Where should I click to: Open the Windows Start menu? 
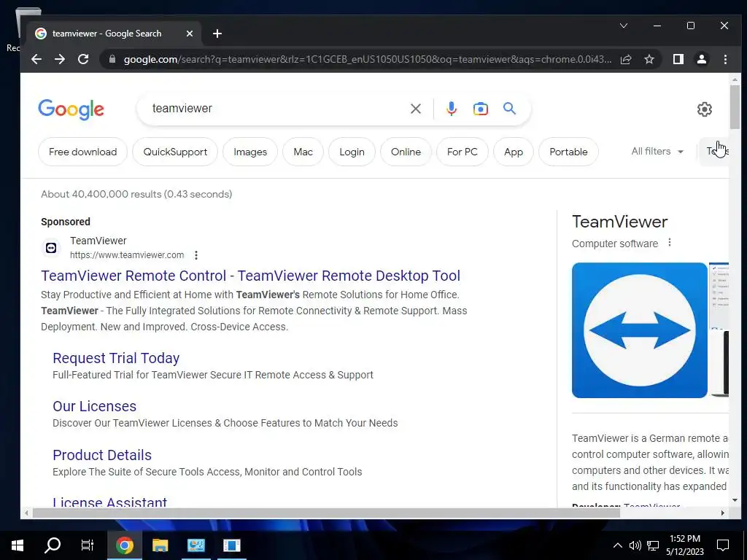point(18,545)
